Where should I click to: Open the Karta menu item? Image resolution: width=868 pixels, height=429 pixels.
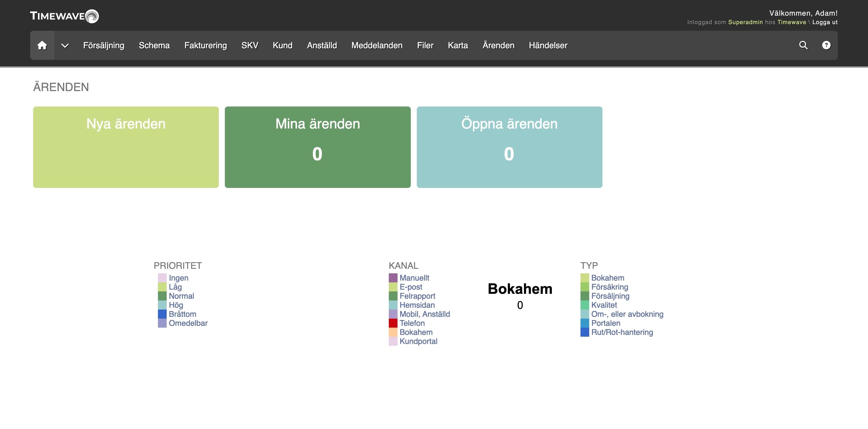[458, 45]
